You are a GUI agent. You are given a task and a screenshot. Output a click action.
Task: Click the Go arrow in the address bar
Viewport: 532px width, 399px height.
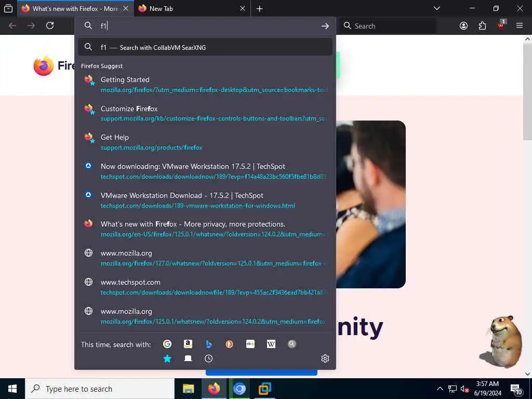[x=325, y=26]
